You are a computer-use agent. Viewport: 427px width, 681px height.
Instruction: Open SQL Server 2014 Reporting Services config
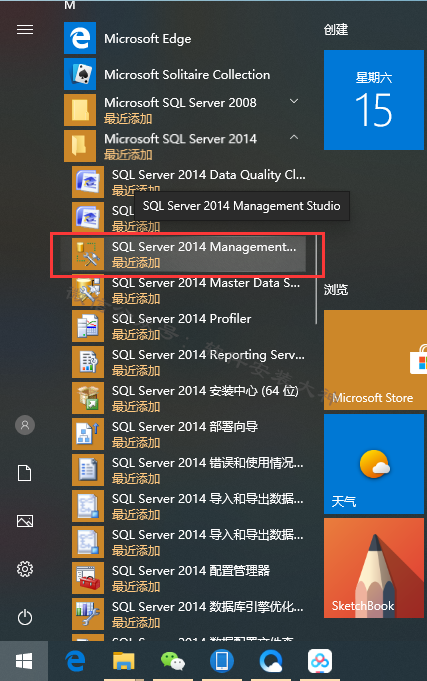pyautogui.click(x=187, y=362)
